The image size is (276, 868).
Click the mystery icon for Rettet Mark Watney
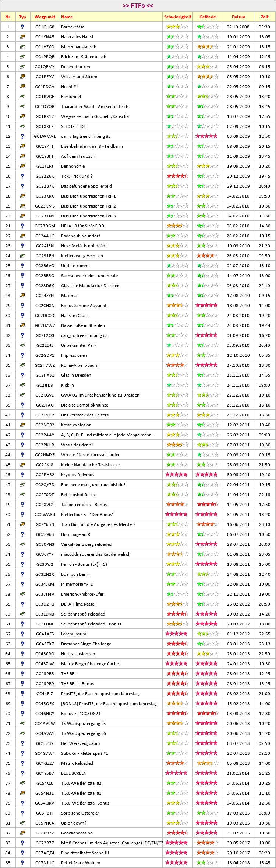pyautogui.click(x=22, y=863)
